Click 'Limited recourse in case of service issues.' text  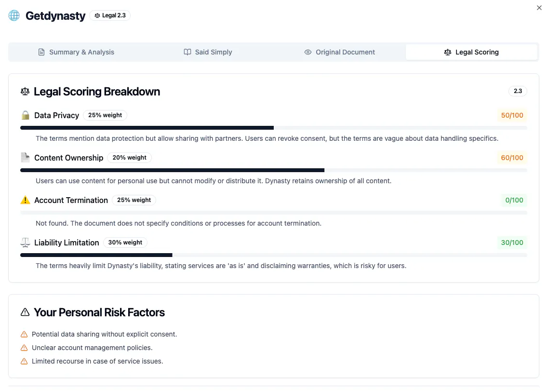tap(97, 361)
